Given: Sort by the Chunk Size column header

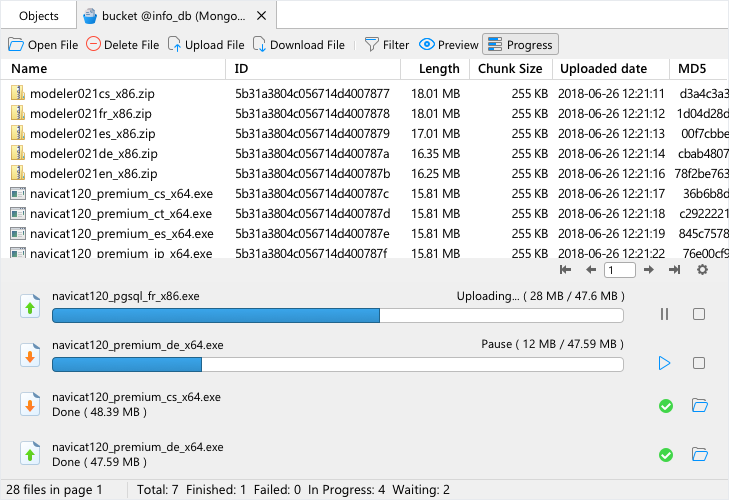Looking at the screenshot, I should click(x=511, y=69).
